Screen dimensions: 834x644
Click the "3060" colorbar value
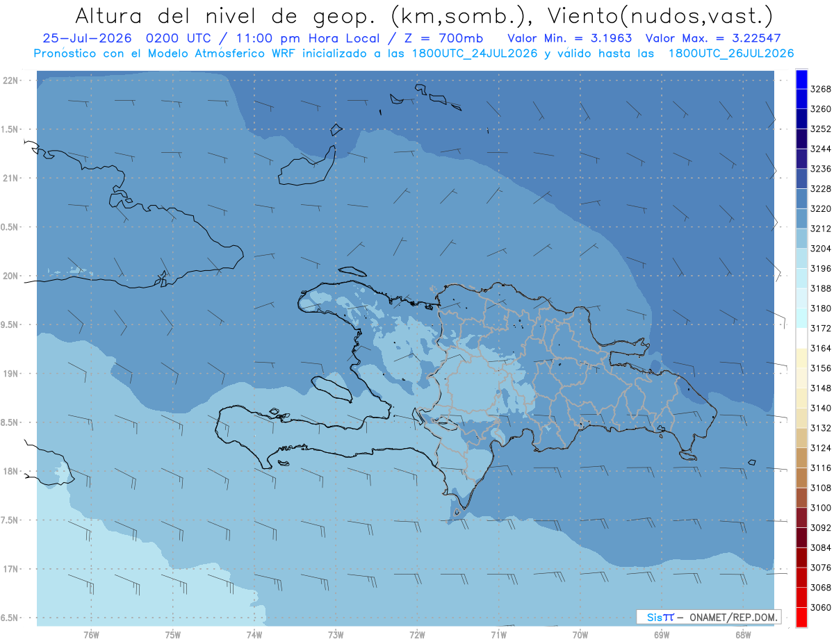pyautogui.click(x=821, y=607)
